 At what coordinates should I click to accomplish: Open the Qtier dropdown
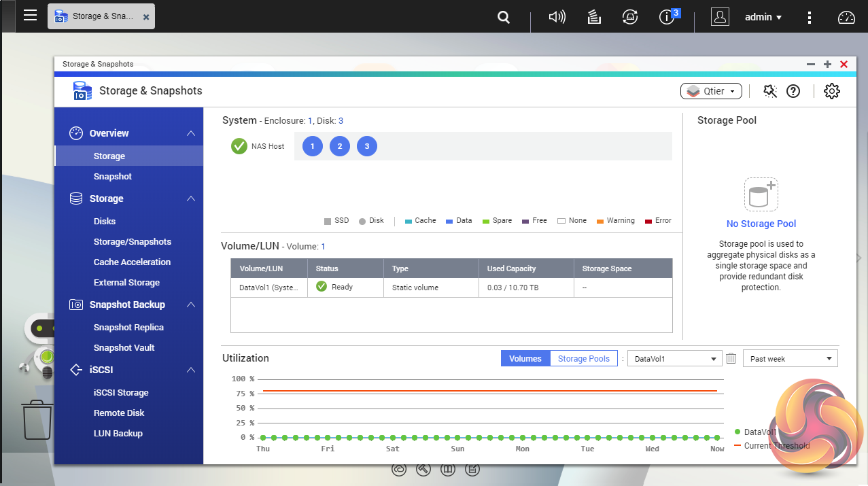(710, 91)
